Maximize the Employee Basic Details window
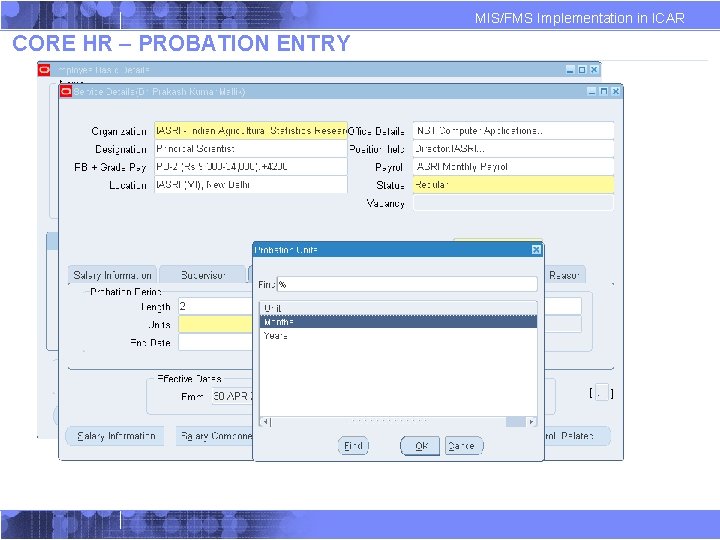The height and width of the screenshot is (540, 720). [582, 70]
